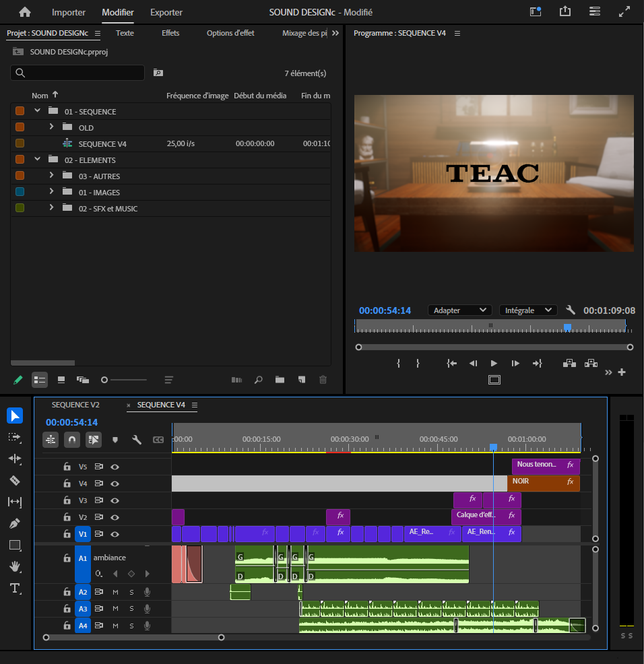Enable snapping with the magnet icon in the timeline
This screenshot has width=644, height=664.
(71, 439)
